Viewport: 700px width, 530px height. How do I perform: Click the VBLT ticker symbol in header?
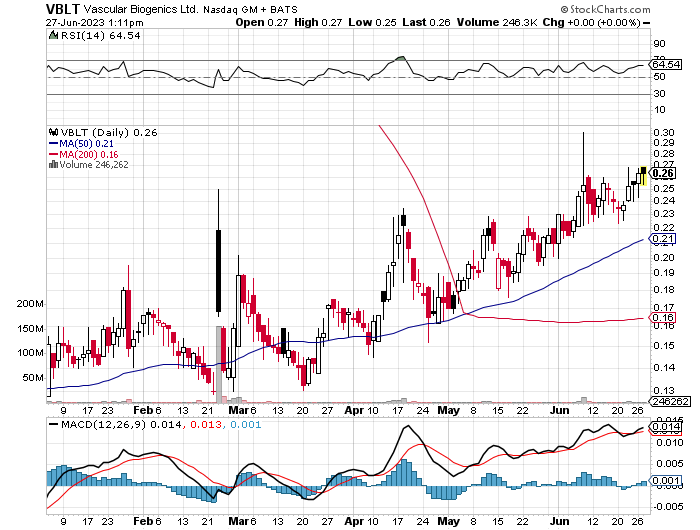[x=62, y=9]
